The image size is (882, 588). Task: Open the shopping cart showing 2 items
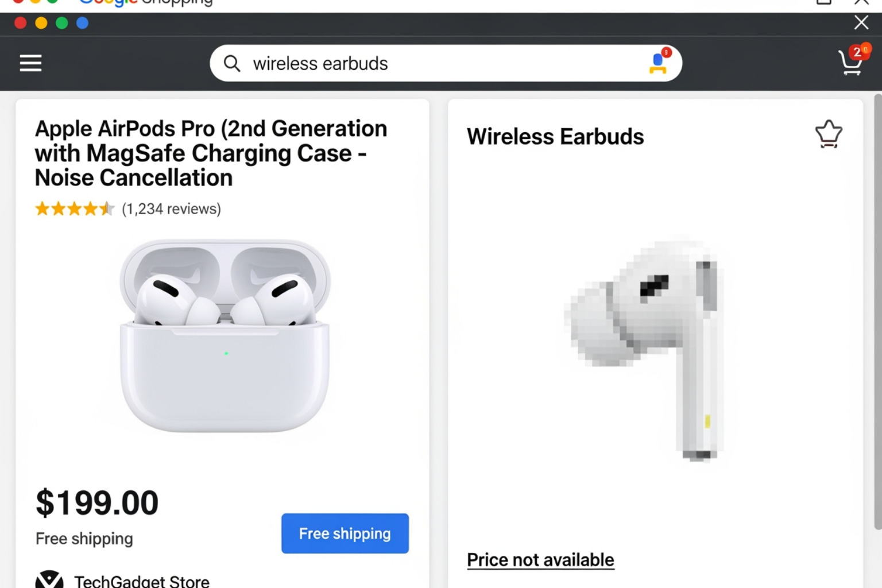(852, 64)
